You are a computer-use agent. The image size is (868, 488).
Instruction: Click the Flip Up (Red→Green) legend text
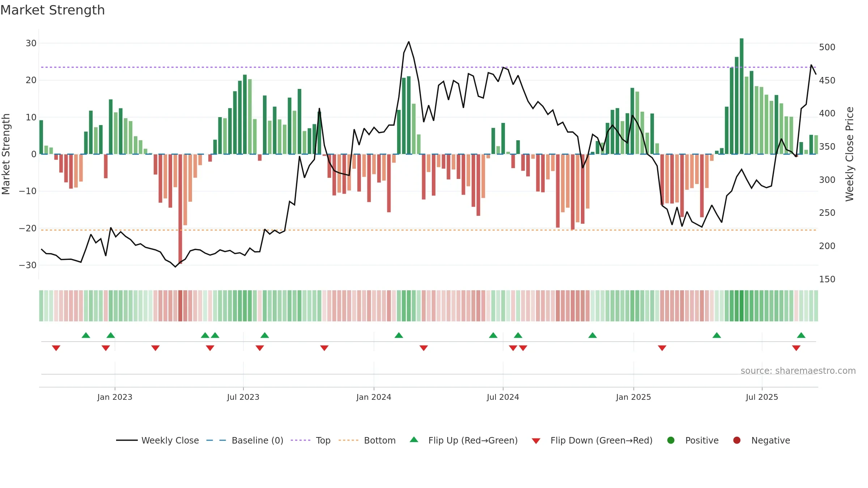[x=473, y=440]
